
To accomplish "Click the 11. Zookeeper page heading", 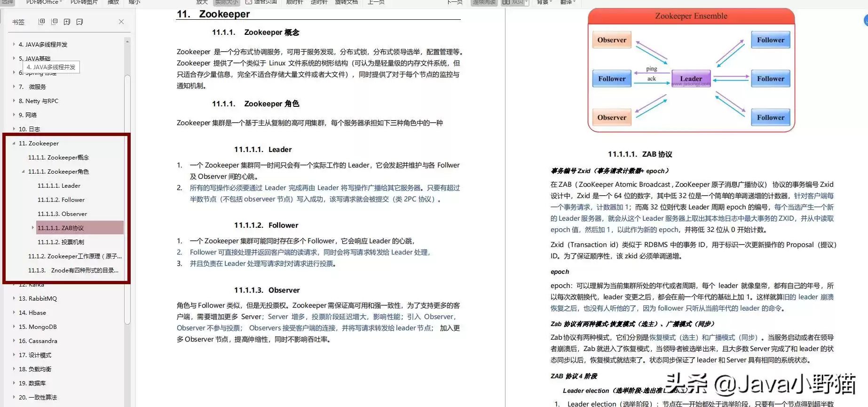I will coord(213,14).
